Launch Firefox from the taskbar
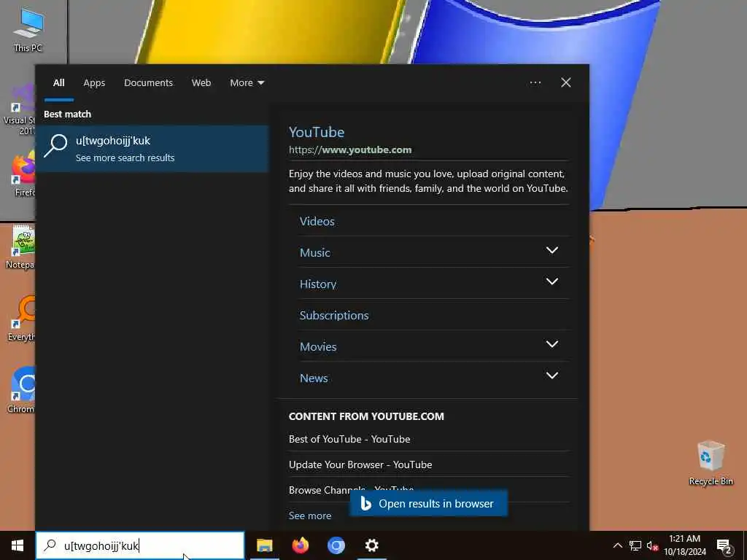Viewport: 747px width, 560px height. pos(300,545)
